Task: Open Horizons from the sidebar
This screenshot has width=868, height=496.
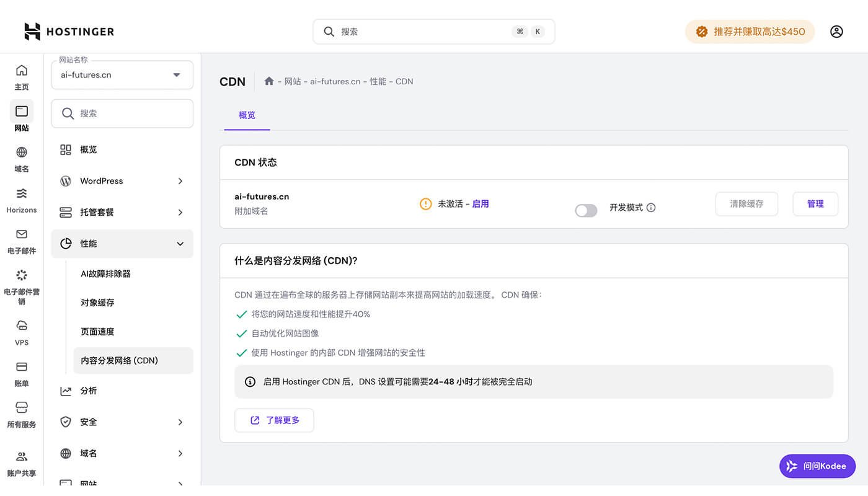Action: (x=21, y=198)
